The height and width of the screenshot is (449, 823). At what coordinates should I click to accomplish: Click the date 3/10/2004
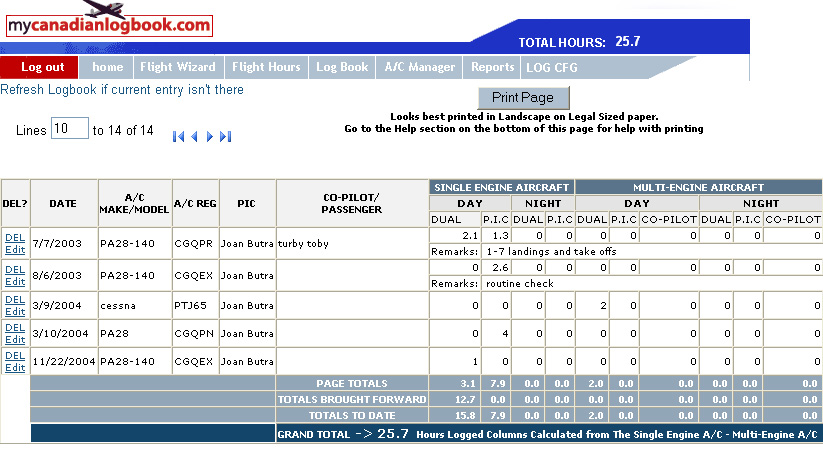(x=60, y=333)
